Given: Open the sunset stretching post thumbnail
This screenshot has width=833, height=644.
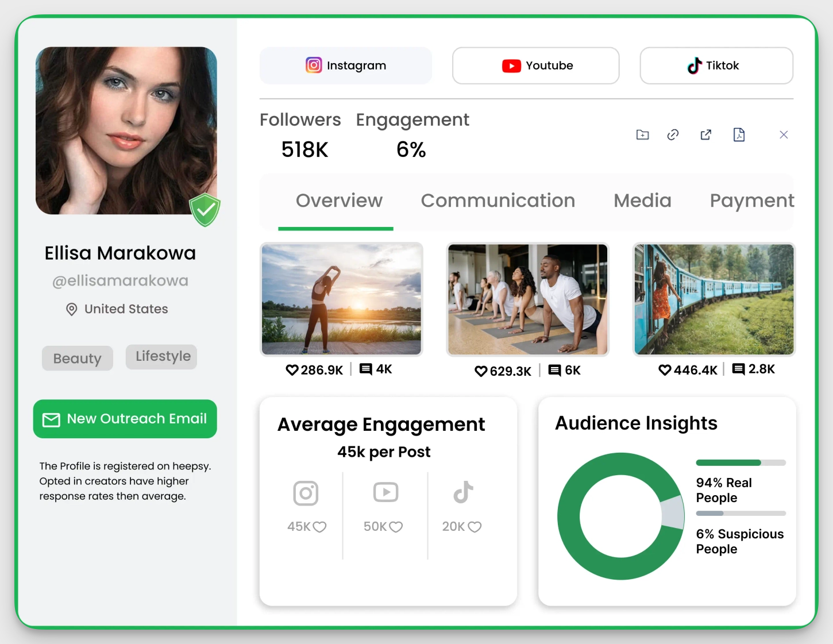Looking at the screenshot, I should point(341,299).
